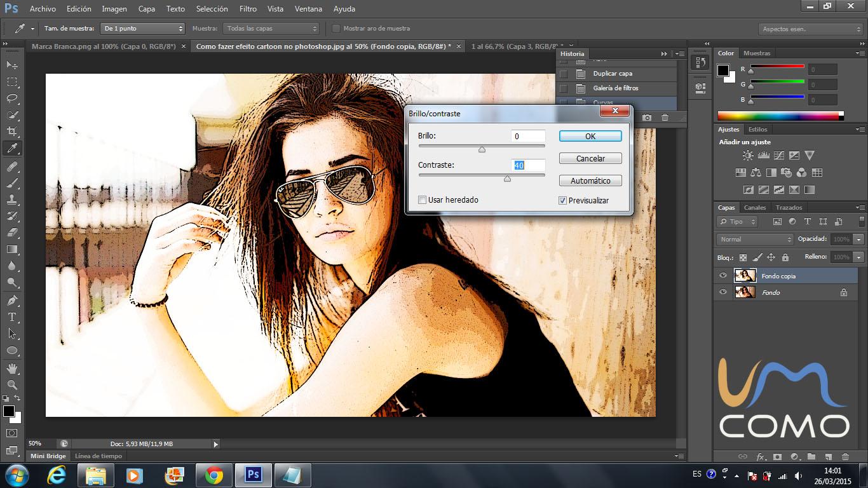868x488 pixels.
Task: Select the Hand tool
Action: [12, 368]
